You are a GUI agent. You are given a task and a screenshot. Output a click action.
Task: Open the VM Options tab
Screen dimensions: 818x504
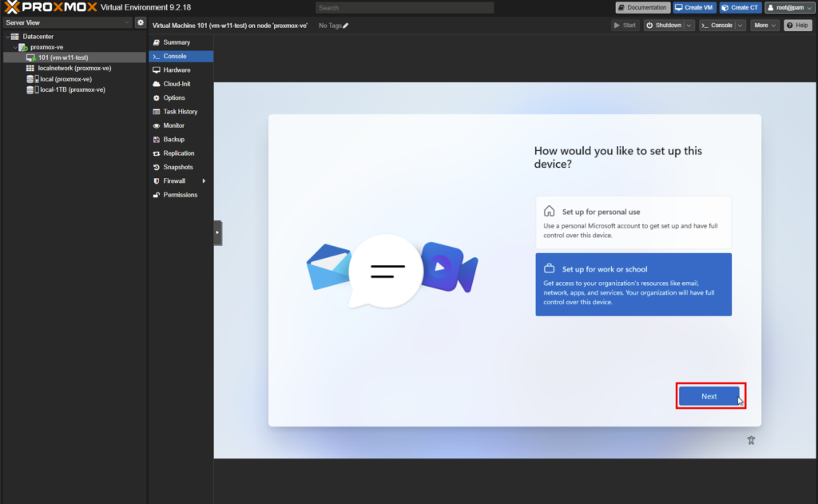tap(181, 98)
